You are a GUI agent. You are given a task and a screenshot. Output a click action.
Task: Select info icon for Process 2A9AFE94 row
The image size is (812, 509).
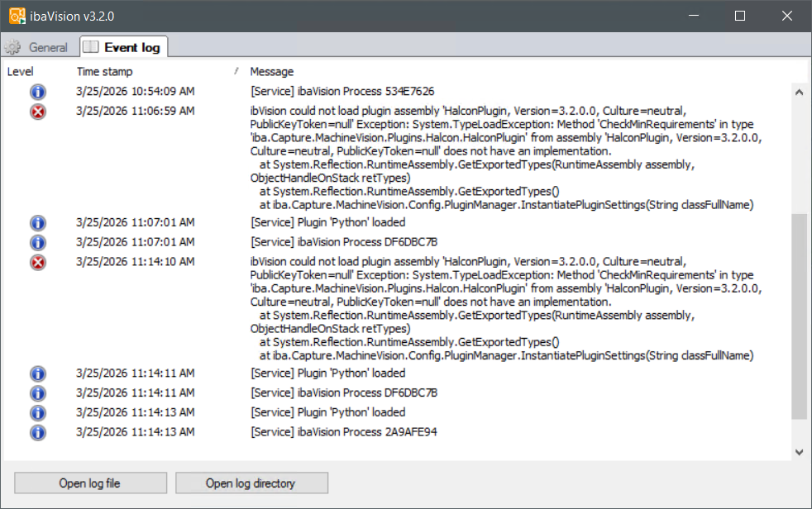[x=38, y=432]
